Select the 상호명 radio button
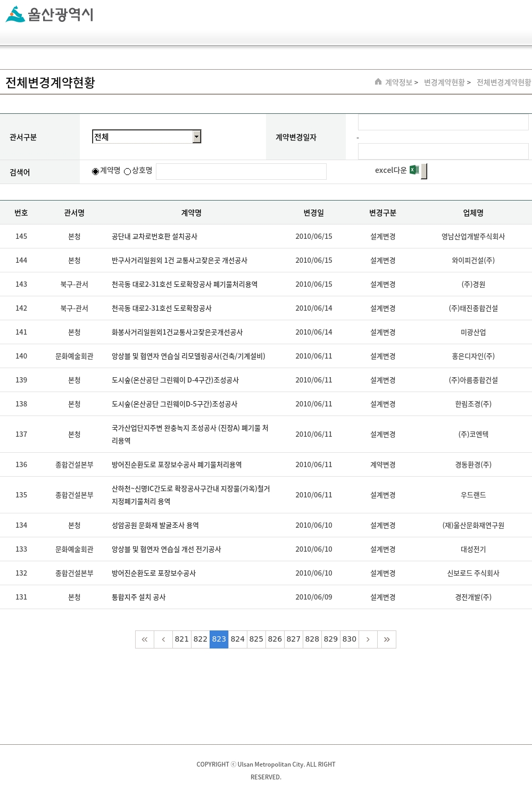Viewport: 532px width, 798px height. [x=128, y=171]
